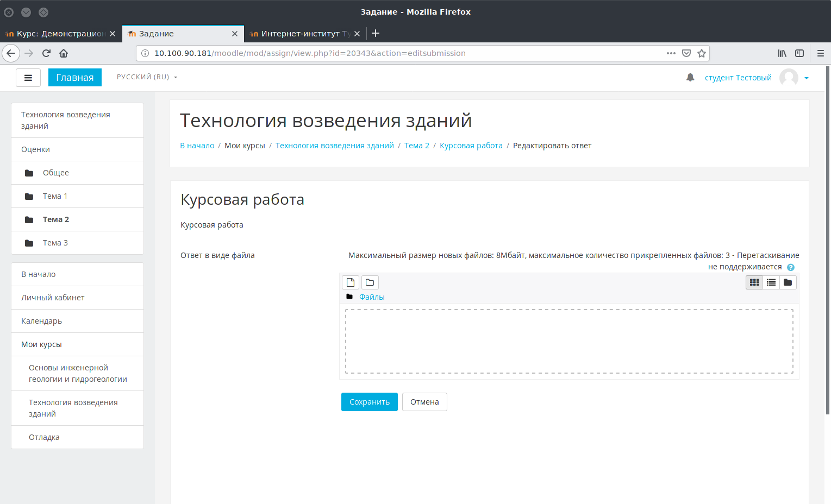Open the Firefox application menu
The image size is (831, 504).
[x=821, y=53]
